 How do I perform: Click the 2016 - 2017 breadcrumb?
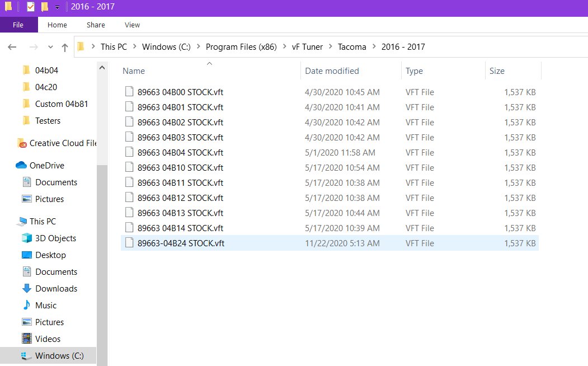pos(403,47)
